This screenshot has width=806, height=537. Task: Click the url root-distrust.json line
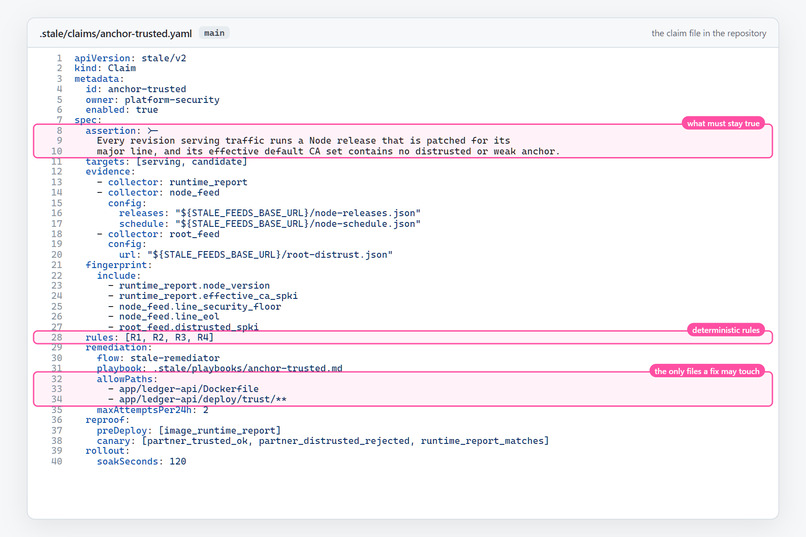pos(256,254)
